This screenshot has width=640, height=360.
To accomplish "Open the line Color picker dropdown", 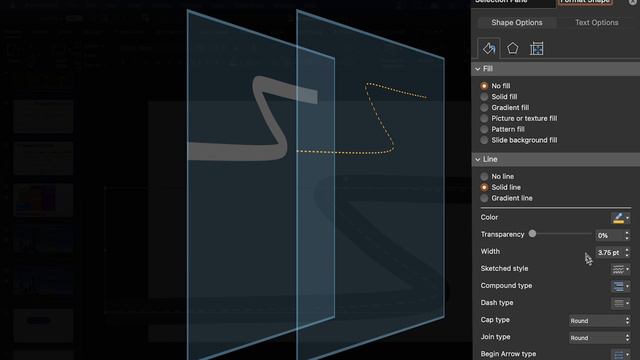I will (x=620, y=218).
